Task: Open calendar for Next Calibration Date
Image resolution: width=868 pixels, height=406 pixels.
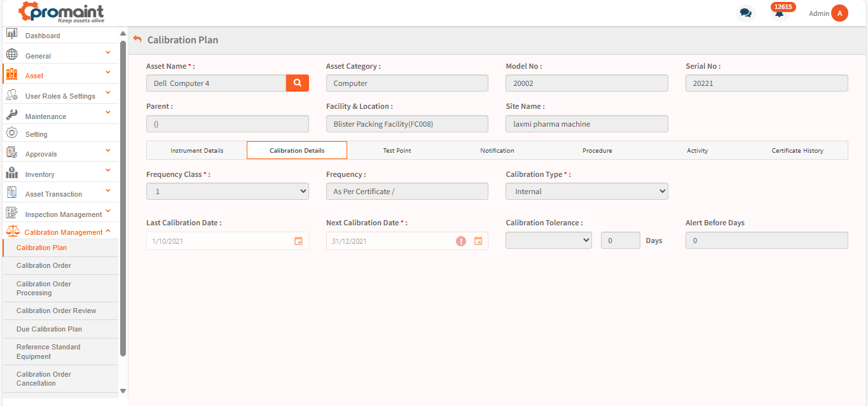Action: (478, 241)
